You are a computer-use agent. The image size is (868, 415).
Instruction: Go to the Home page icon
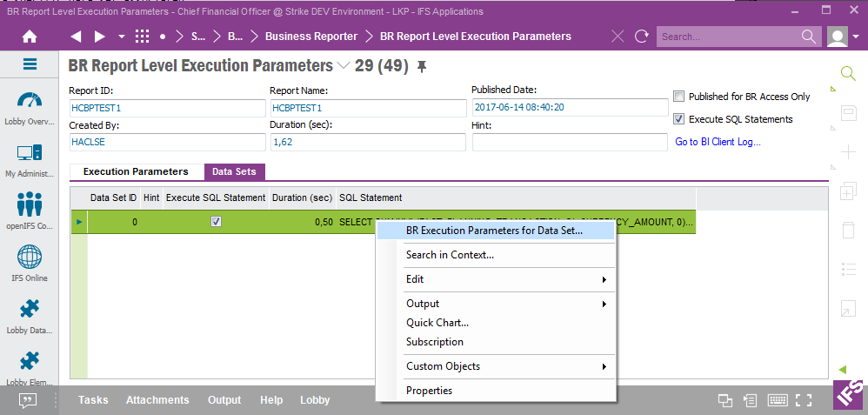29,37
